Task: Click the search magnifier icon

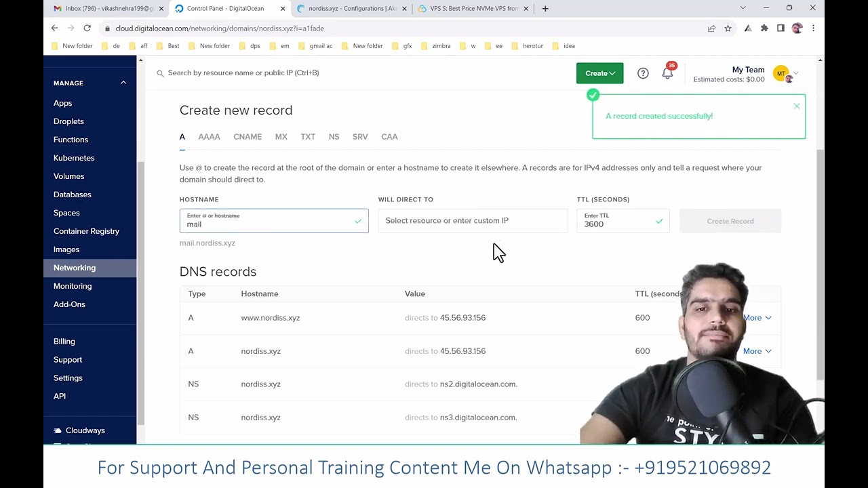Action: [x=161, y=73]
